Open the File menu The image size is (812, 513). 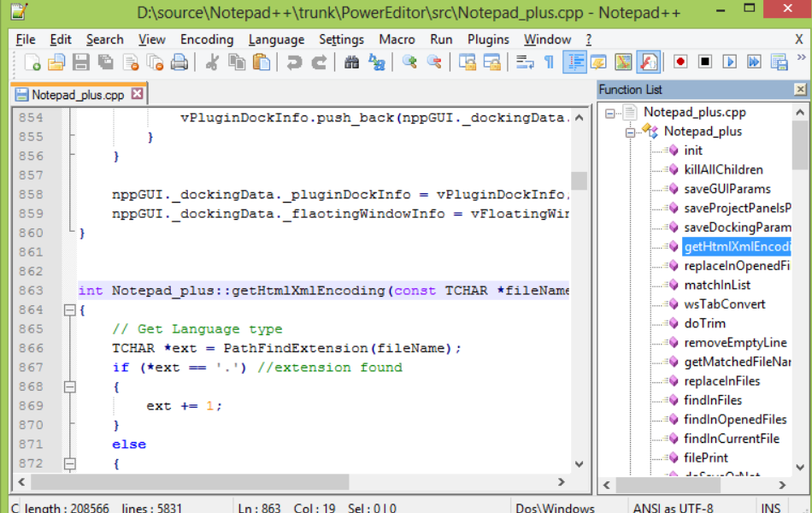[26, 39]
